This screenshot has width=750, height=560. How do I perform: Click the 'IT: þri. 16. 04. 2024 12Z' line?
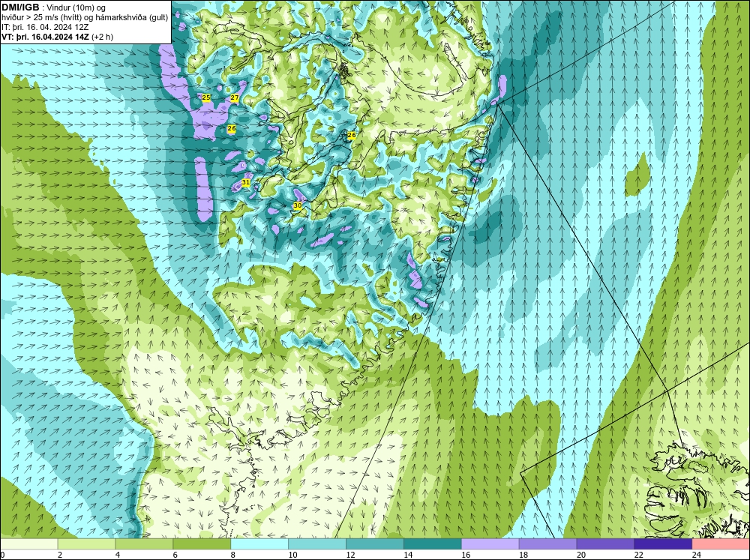click(x=45, y=27)
